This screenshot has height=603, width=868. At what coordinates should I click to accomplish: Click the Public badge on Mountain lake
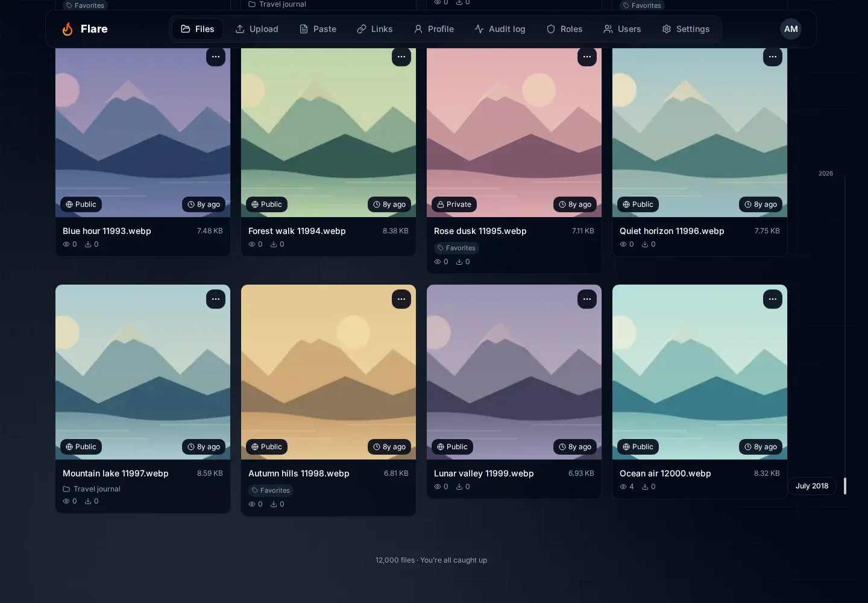(81, 447)
